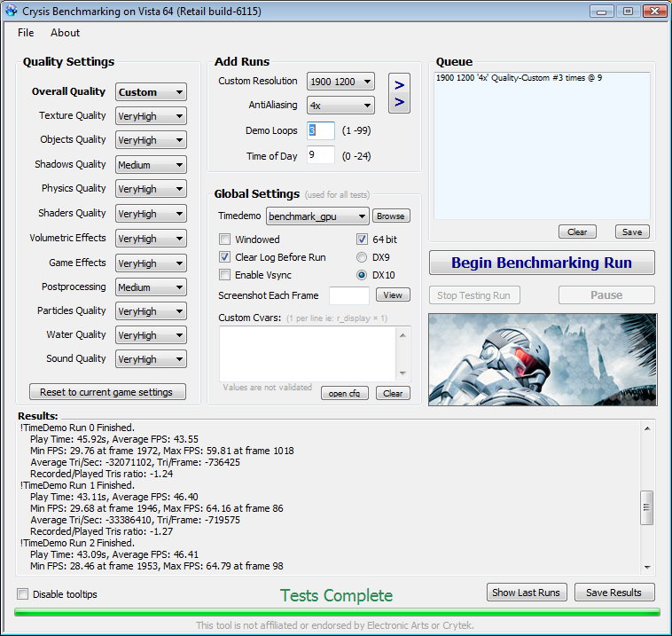
Task: Clear the Queue list
Action: (x=577, y=232)
